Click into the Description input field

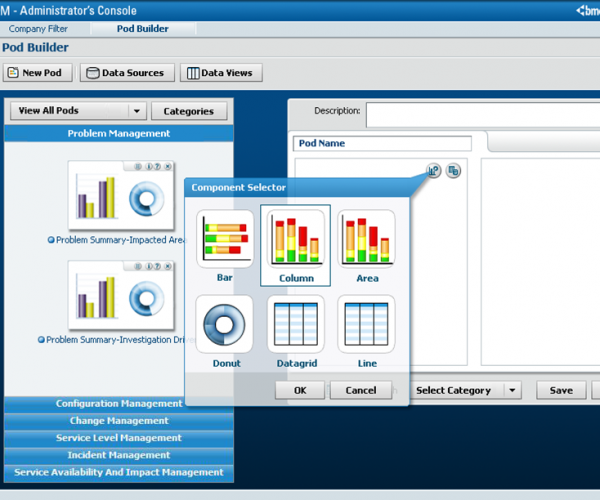[483, 114]
